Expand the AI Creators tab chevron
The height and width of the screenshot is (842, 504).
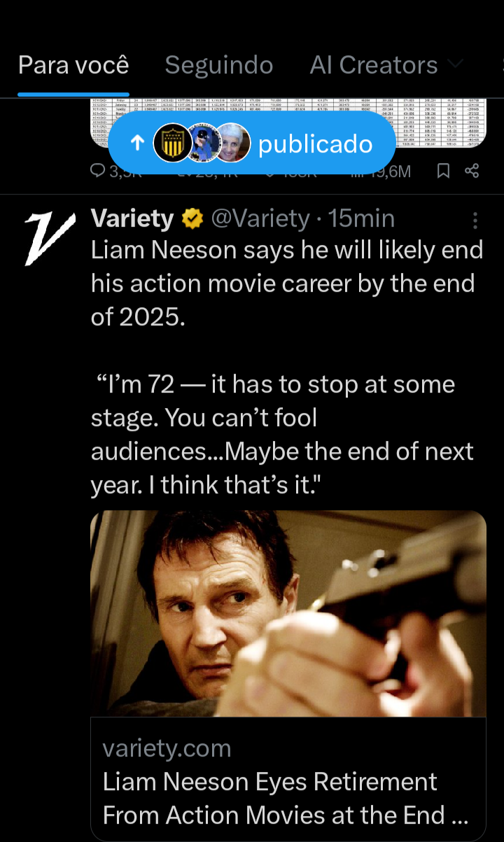coord(456,64)
